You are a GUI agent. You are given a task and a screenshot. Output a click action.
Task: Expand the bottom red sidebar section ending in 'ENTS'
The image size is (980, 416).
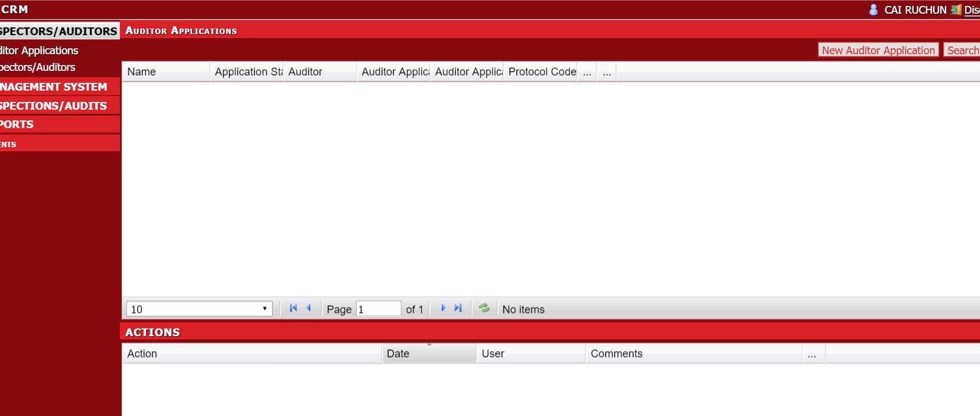point(60,144)
